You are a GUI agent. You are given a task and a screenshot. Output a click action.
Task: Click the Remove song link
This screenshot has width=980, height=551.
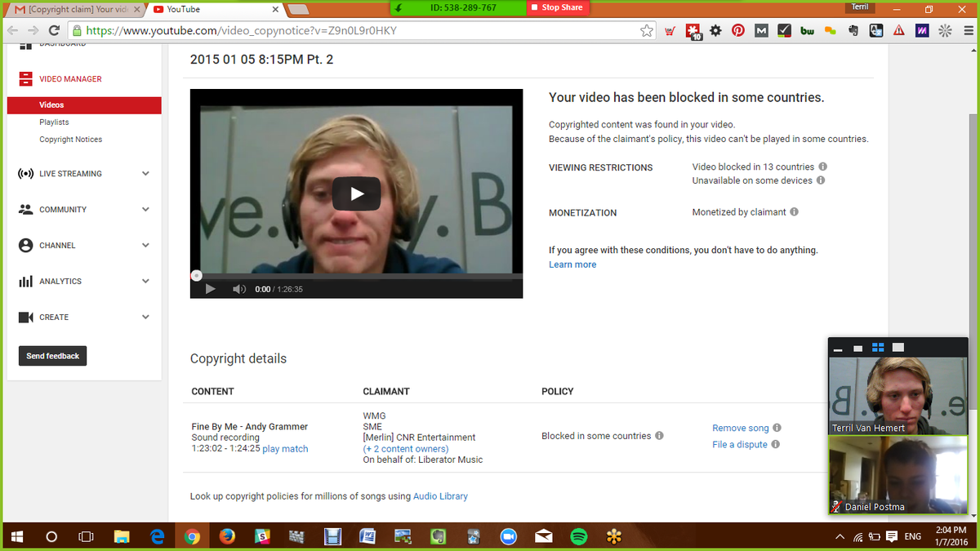(x=741, y=428)
